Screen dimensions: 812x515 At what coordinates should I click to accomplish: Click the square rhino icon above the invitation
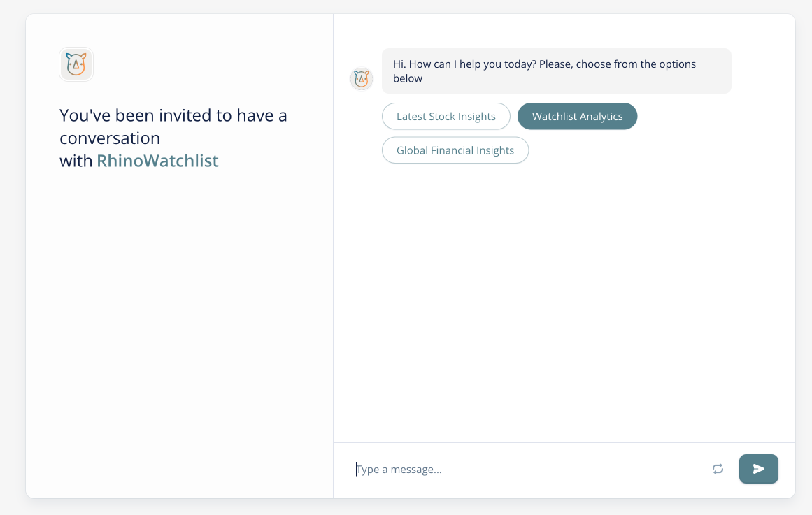pos(76,64)
